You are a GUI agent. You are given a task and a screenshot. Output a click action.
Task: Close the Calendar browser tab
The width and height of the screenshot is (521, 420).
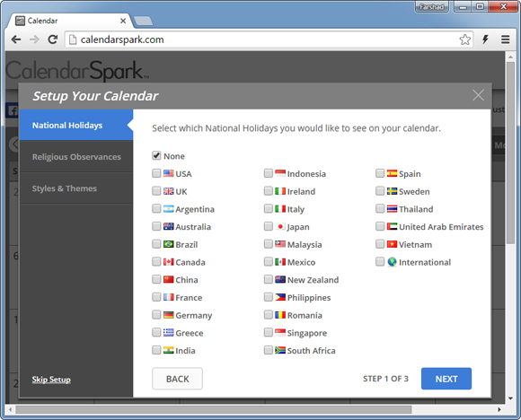(123, 21)
